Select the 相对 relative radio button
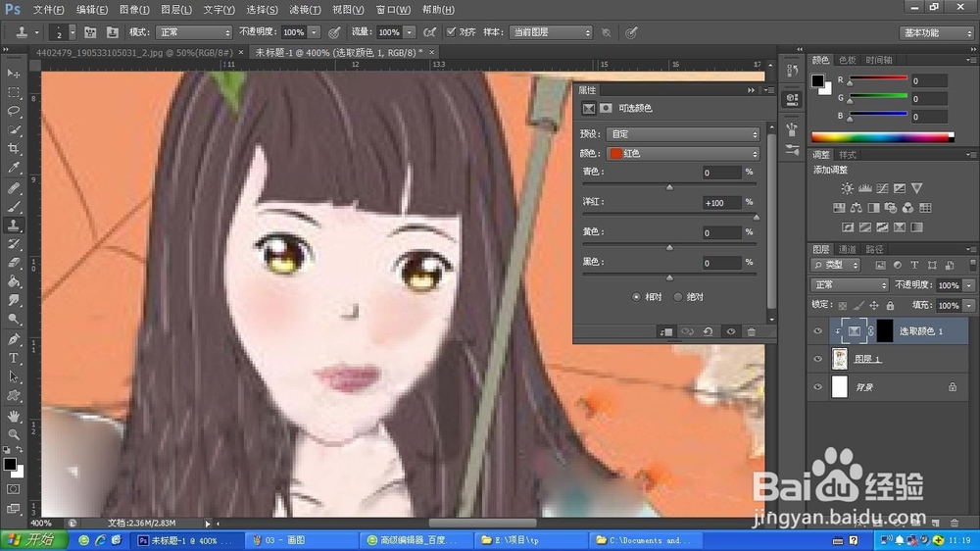Viewport: 980px width, 551px height. [636, 297]
